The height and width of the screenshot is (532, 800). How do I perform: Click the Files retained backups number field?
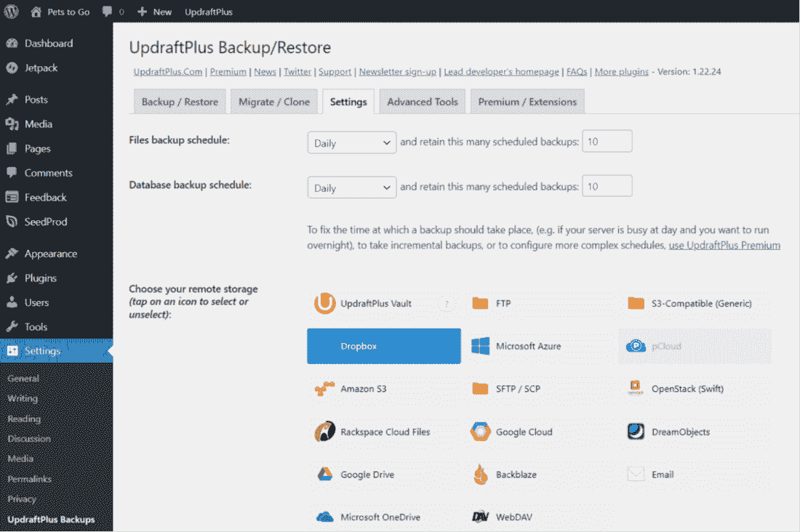click(607, 141)
